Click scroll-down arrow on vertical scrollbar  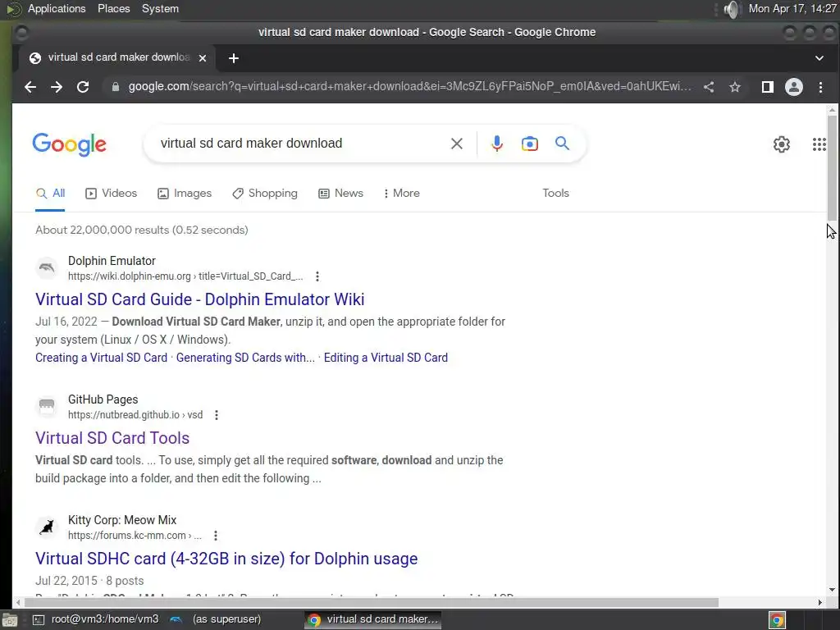click(x=832, y=590)
